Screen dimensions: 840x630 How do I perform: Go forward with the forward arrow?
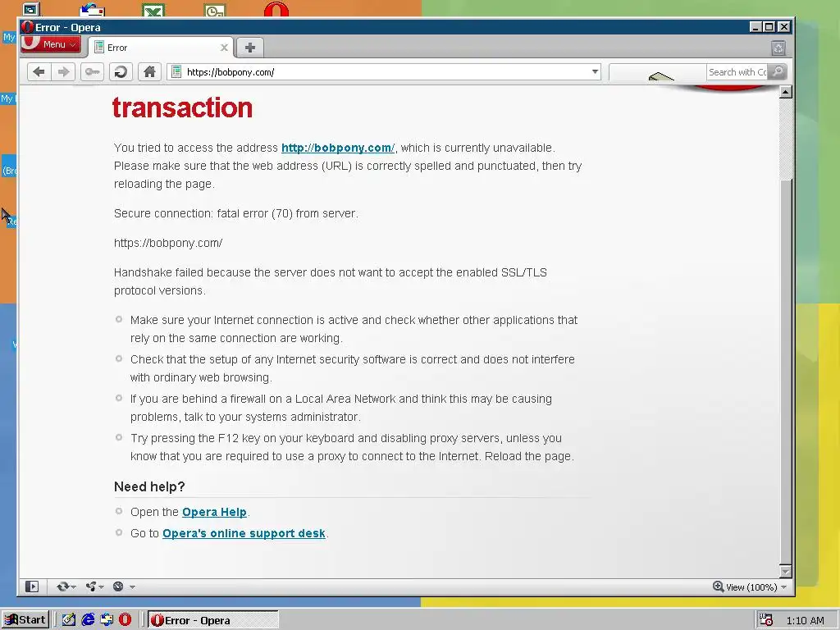(x=63, y=72)
